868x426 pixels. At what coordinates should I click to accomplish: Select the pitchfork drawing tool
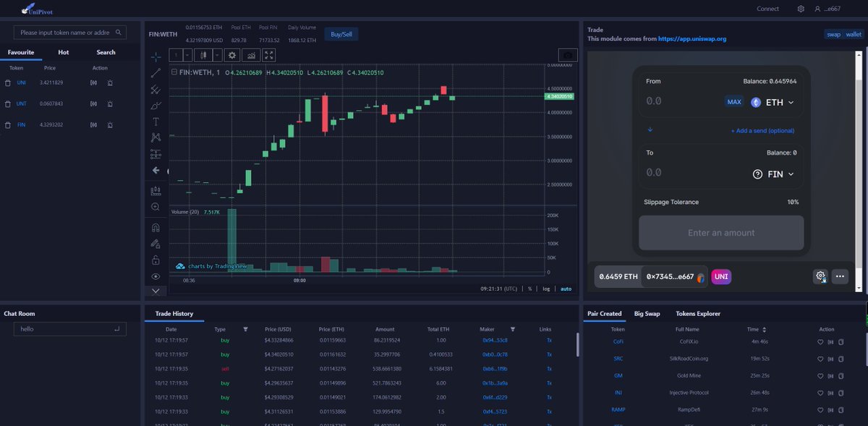pos(156,90)
